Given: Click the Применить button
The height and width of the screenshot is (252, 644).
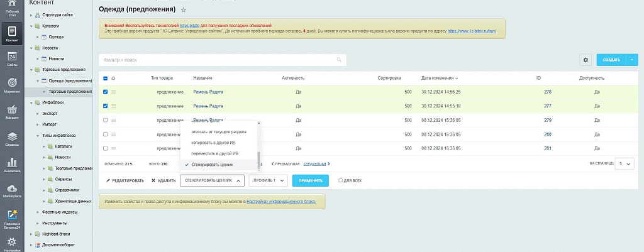Looking at the screenshot, I should click(x=309, y=180).
